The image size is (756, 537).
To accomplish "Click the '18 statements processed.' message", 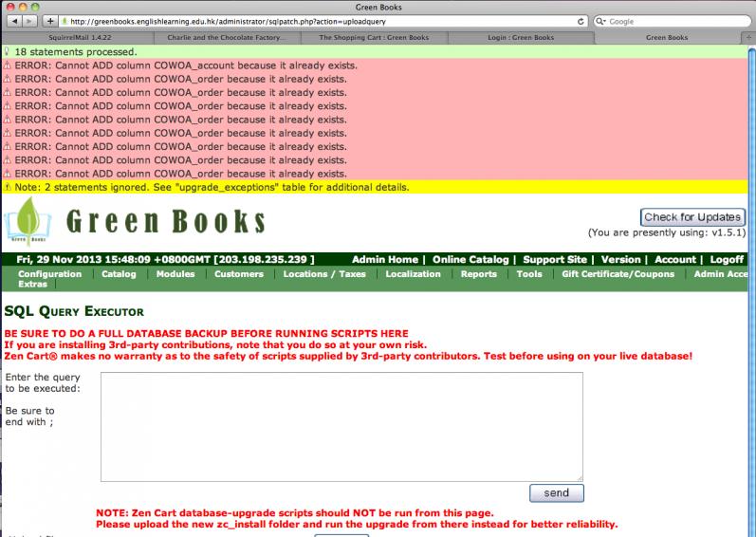I will click(x=76, y=51).
